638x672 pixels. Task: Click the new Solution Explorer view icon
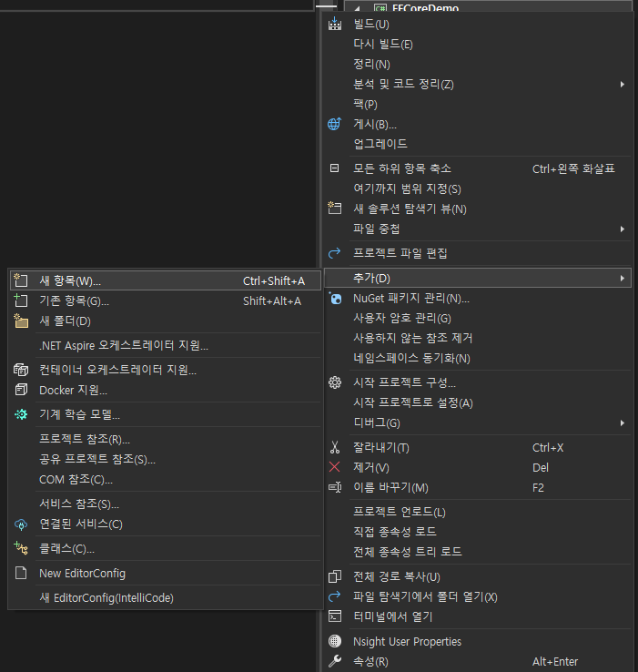pyautogui.click(x=335, y=209)
